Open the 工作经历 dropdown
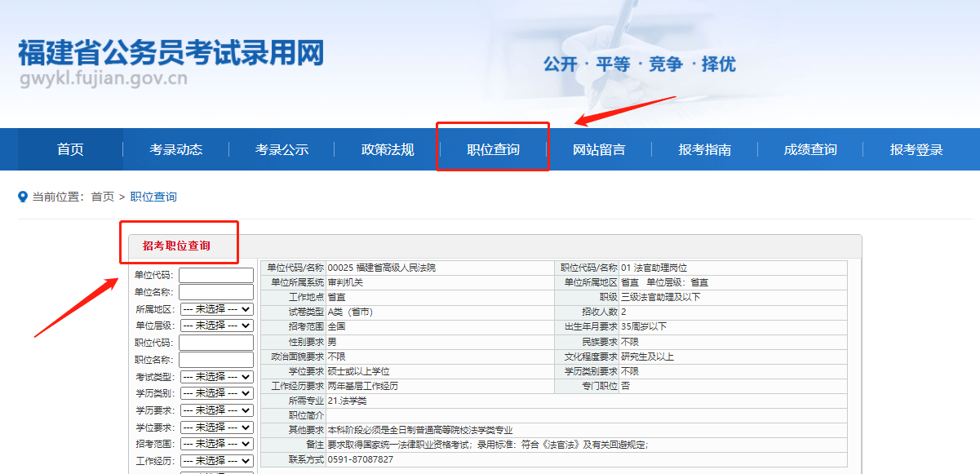Image resolution: width=980 pixels, height=474 pixels. (216, 461)
